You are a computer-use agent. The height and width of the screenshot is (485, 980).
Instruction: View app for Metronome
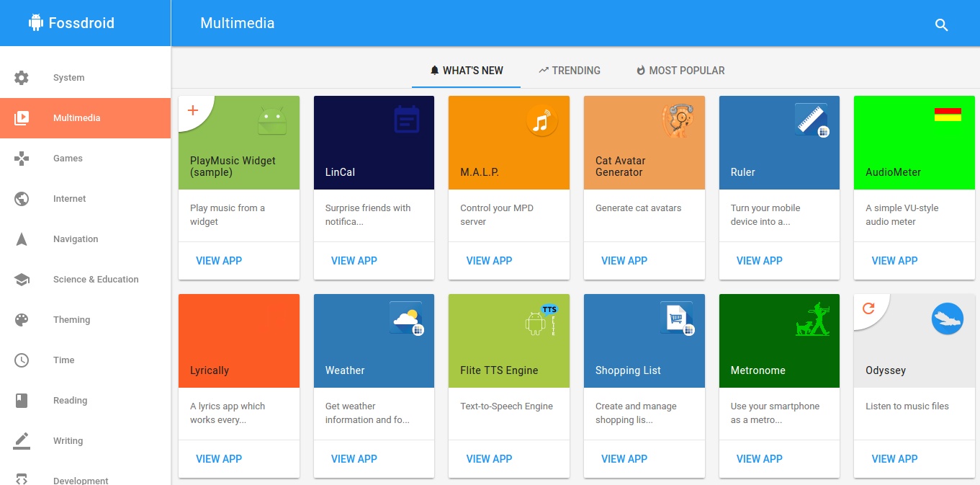click(760, 459)
